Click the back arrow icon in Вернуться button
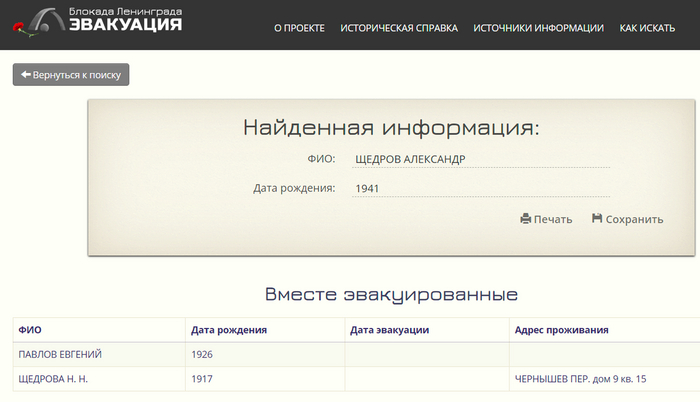700x402 pixels. [x=26, y=75]
